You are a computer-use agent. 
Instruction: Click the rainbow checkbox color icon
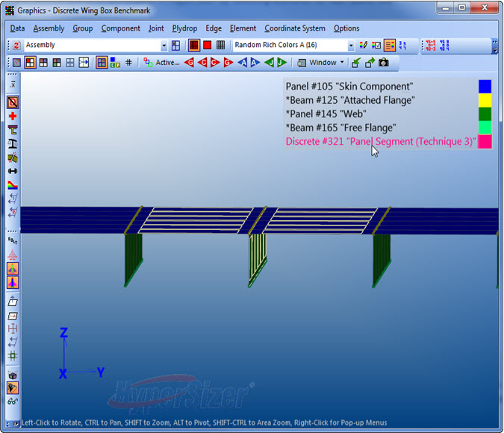[x=376, y=45]
